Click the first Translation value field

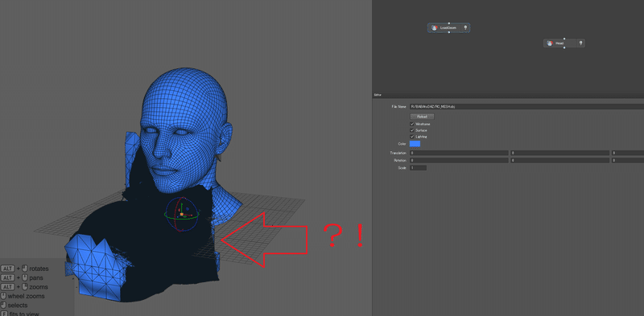click(x=459, y=153)
